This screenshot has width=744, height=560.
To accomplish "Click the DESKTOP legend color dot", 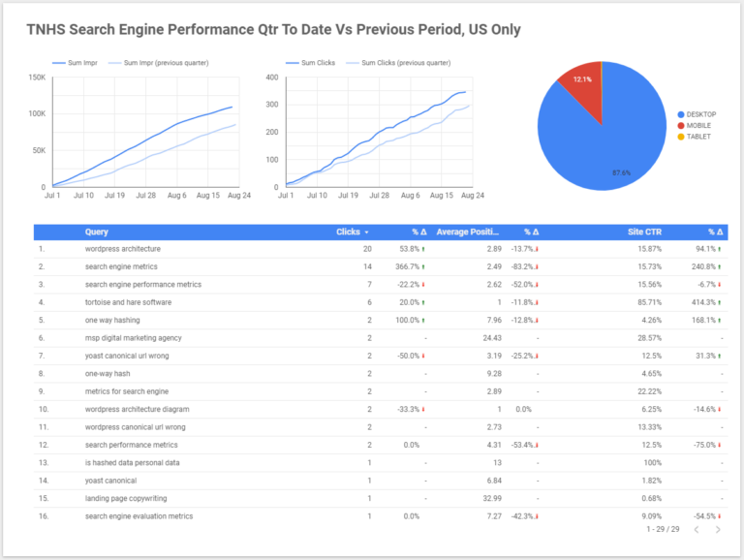I will click(681, 114).
